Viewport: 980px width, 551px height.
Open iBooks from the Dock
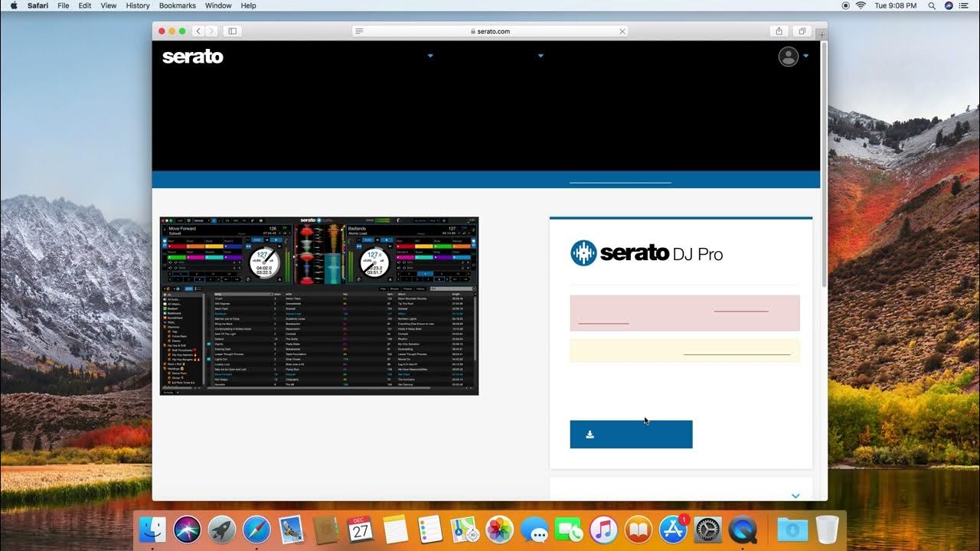638,530
